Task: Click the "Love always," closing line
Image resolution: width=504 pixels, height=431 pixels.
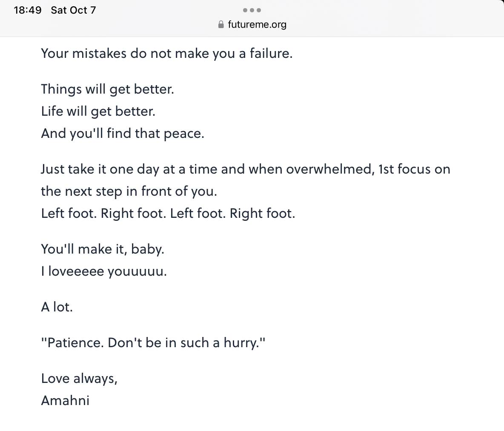Action: coord(79,378)
